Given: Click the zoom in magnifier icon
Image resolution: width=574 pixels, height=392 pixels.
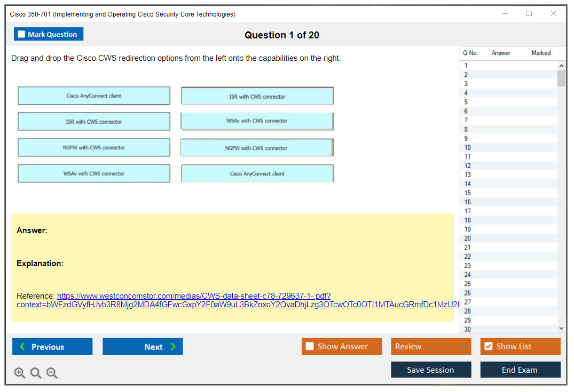Looking at the screenshot, I should point(20,373).
